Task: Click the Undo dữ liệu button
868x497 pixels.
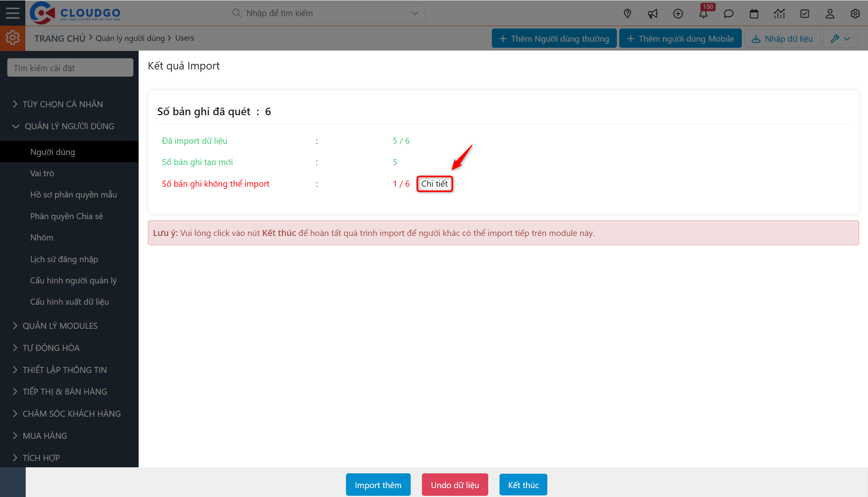Action: tap(454, 485)
